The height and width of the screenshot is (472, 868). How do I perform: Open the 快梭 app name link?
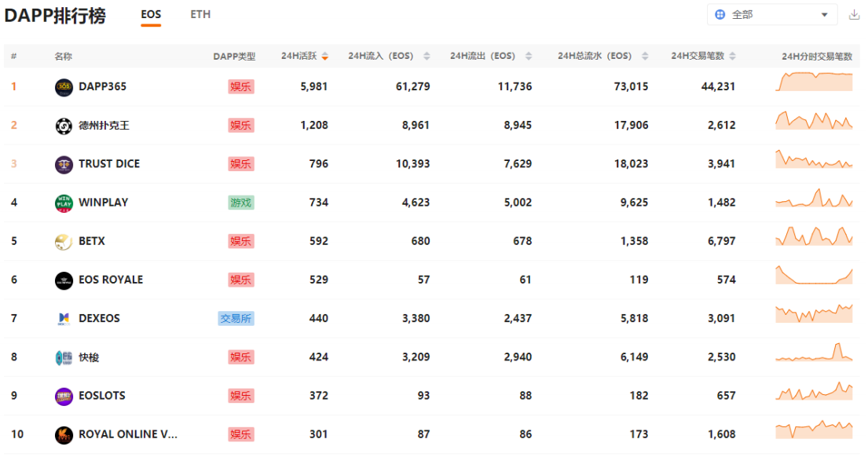[x=89, y=357]
